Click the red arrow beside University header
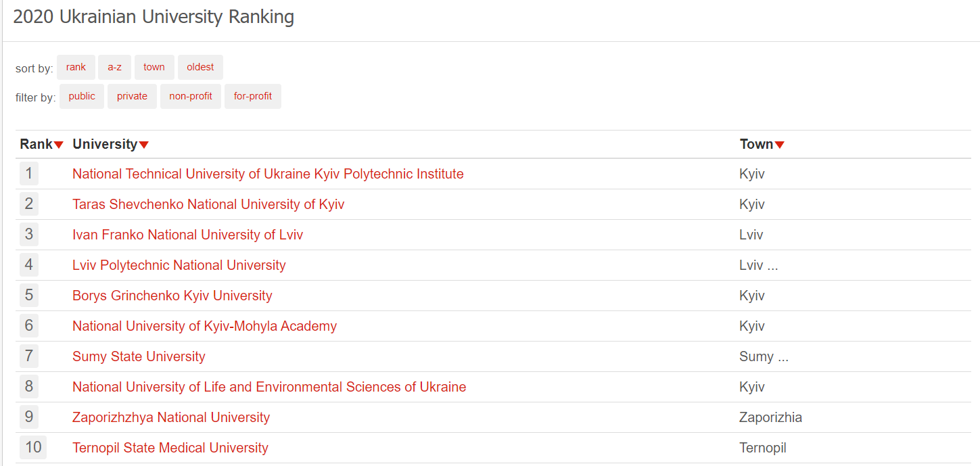The image size is (980, 466). 144,145
